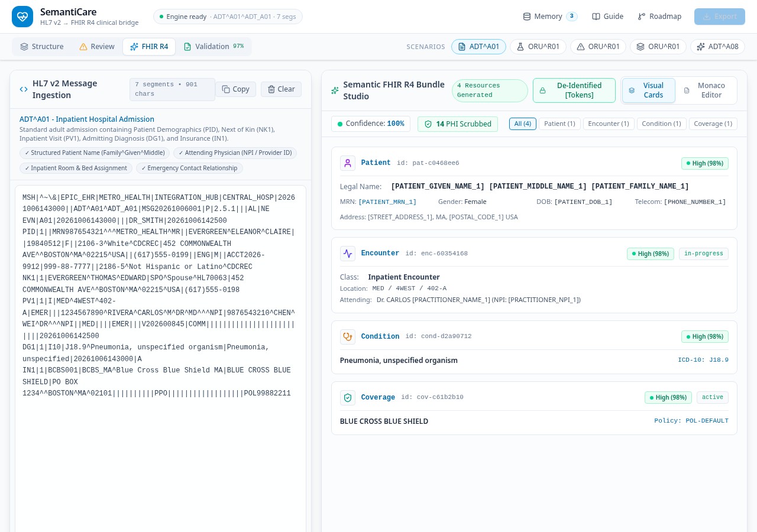Filter resources by Patient (1)

(x=559, y=124)
